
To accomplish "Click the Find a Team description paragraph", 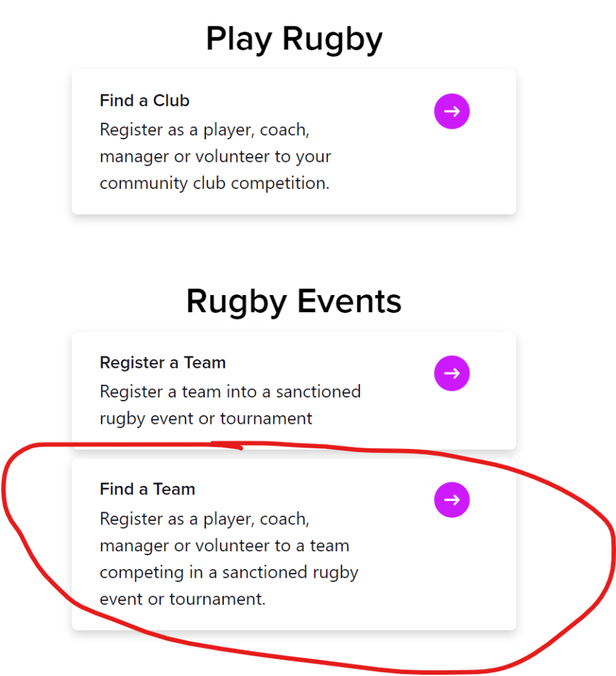I will click(x=228, y=559).
